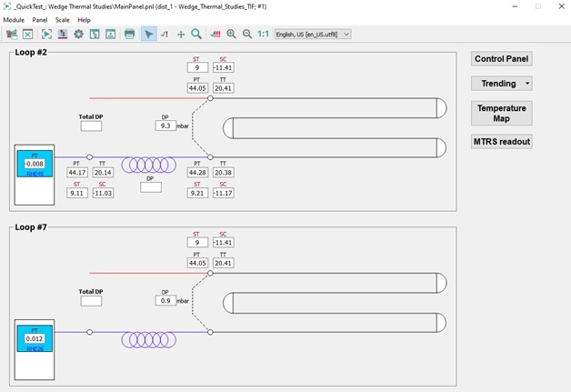Click the zoom out magnifier minus icon

click(x=247, y=35)
